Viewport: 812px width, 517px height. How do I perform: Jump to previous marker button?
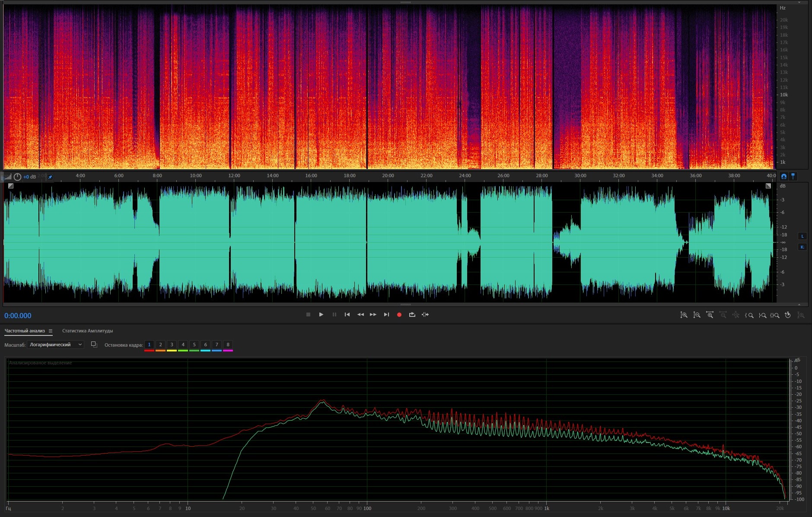(347, 315)
